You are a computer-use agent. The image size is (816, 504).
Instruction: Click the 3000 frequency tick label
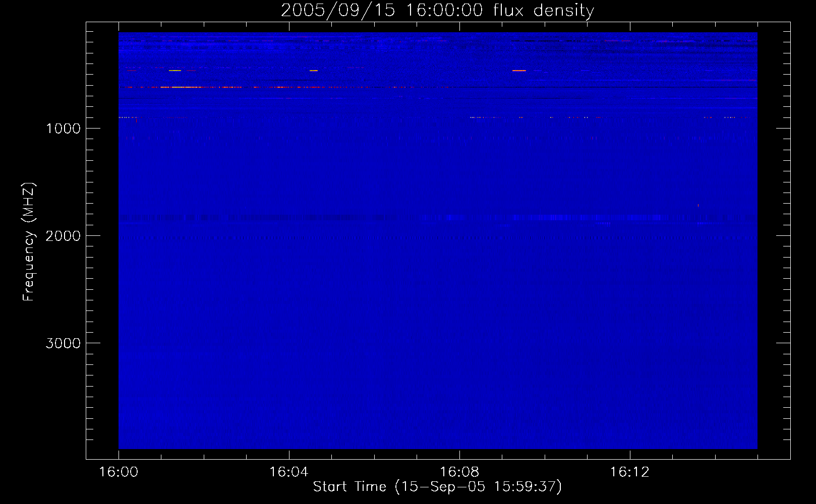click(63, 343)
